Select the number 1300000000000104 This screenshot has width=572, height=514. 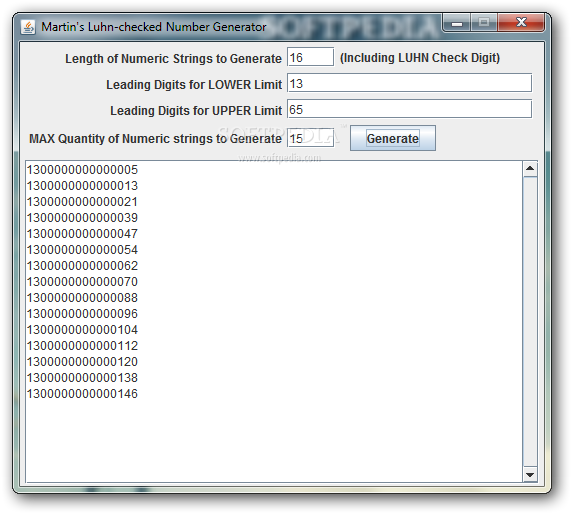coord(82,330)
